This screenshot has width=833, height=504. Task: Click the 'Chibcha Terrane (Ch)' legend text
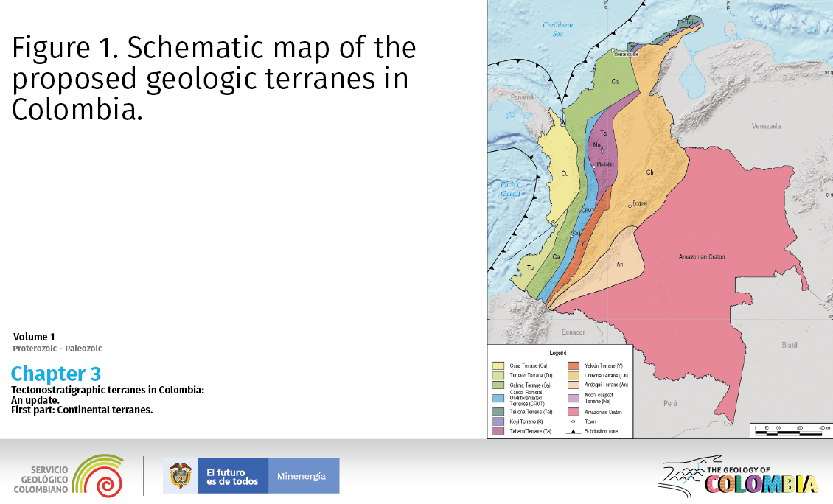[606, 375]
